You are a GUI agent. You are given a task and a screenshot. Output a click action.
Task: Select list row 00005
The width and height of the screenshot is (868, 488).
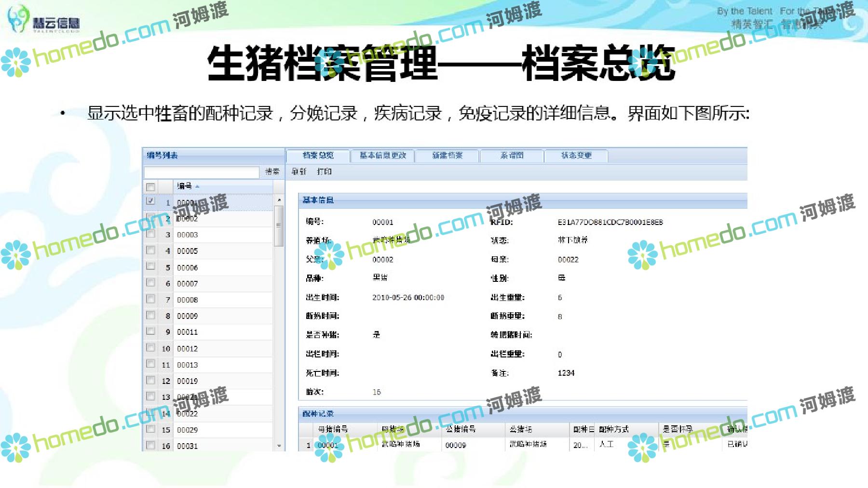click(208, 251)
